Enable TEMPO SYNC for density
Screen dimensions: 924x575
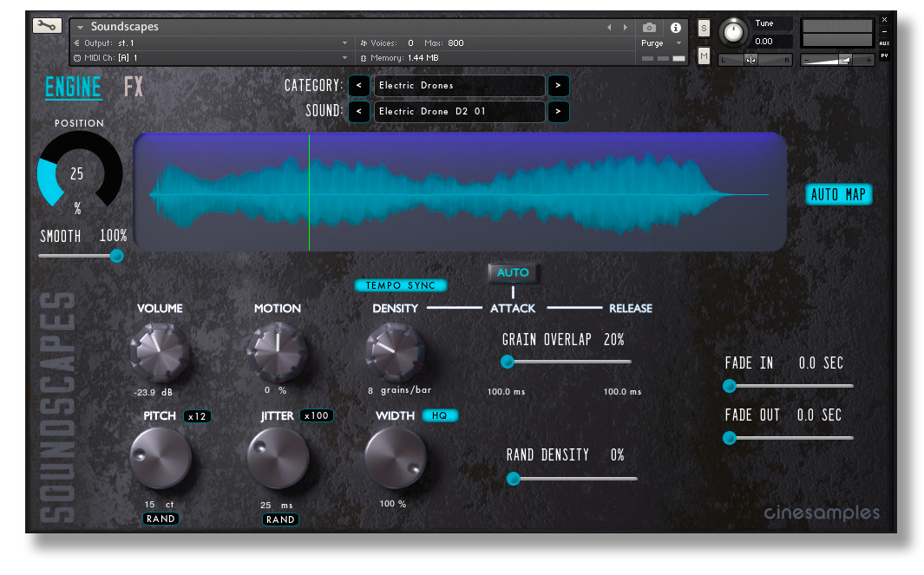pyautogui.click(x=401, y=285)
